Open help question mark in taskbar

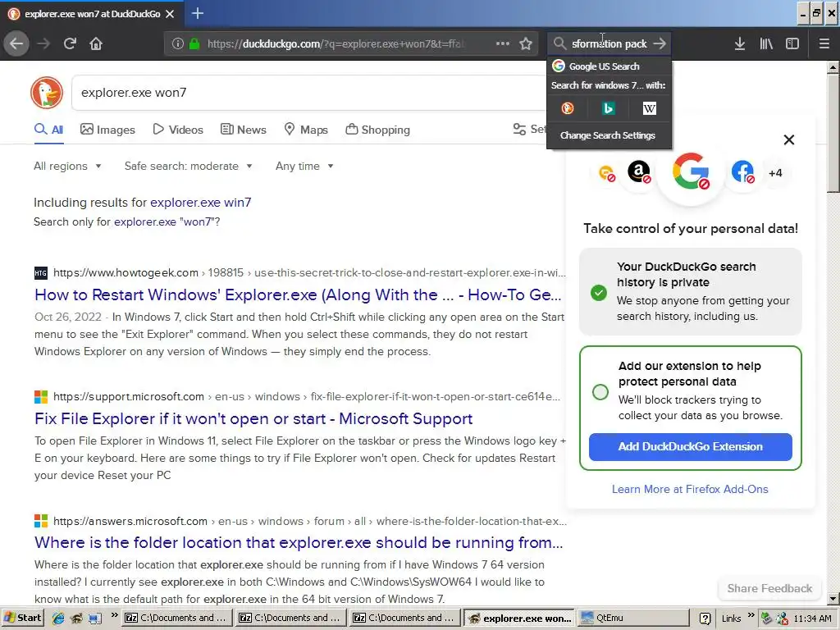[x=705, y=619]
